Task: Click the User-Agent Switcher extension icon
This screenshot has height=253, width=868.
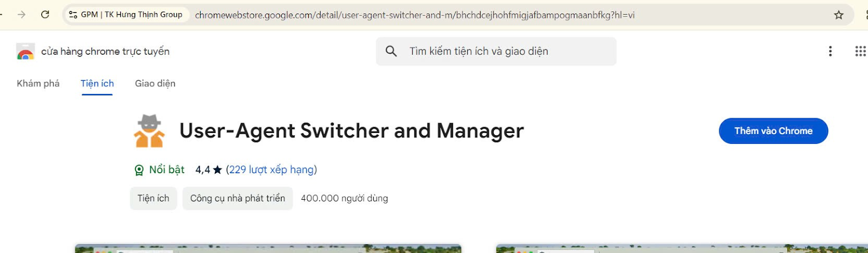Action: coord(149,131)
